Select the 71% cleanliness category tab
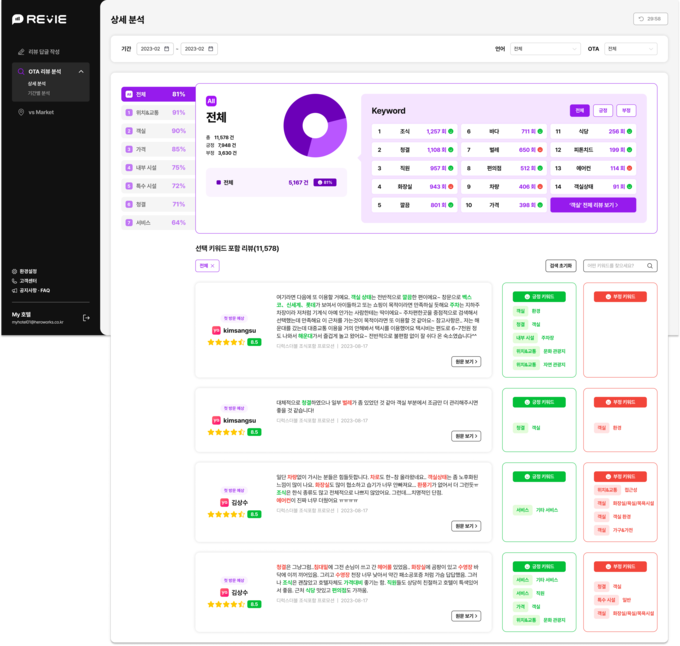Image resolution: width=680 pixels, height=646 pixels. [157, 204]
